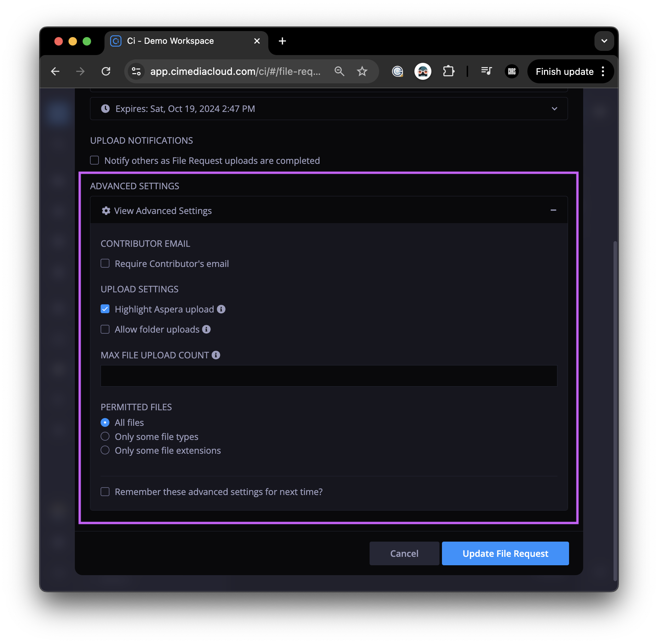Reload the page with refresh icon

pos(106,71)
